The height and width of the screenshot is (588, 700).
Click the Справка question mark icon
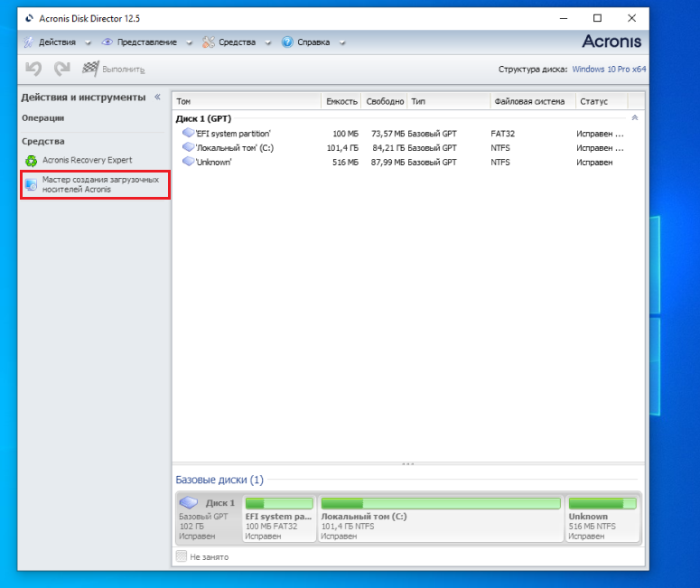287,42
